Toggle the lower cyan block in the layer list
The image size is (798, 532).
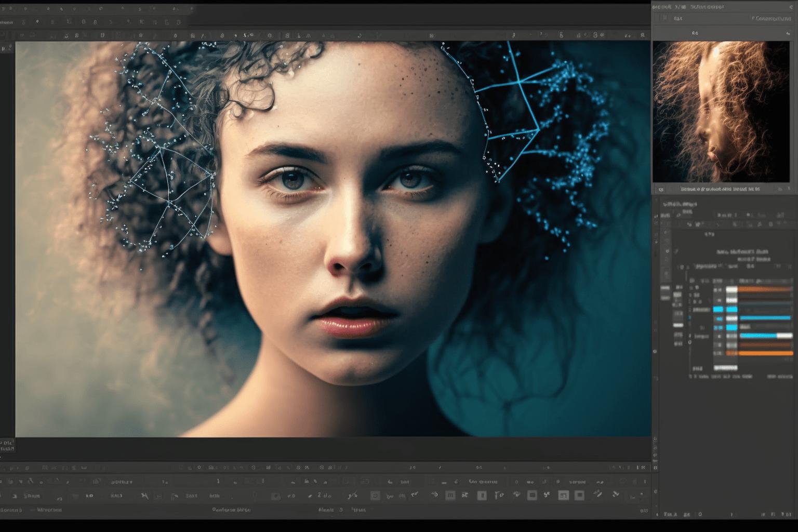pyautogui.click(x=731, y=327)
